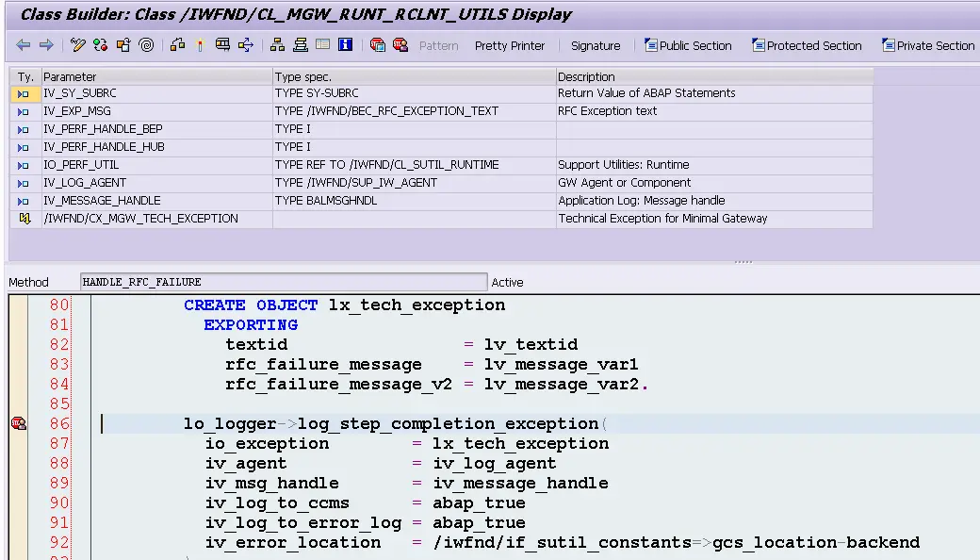This screenshot has height=560, width=980.
Task: Click TYPE REF TO /IWFND/CL_SUTIL_RUNTIME cell
Action: tap(415, 165)
